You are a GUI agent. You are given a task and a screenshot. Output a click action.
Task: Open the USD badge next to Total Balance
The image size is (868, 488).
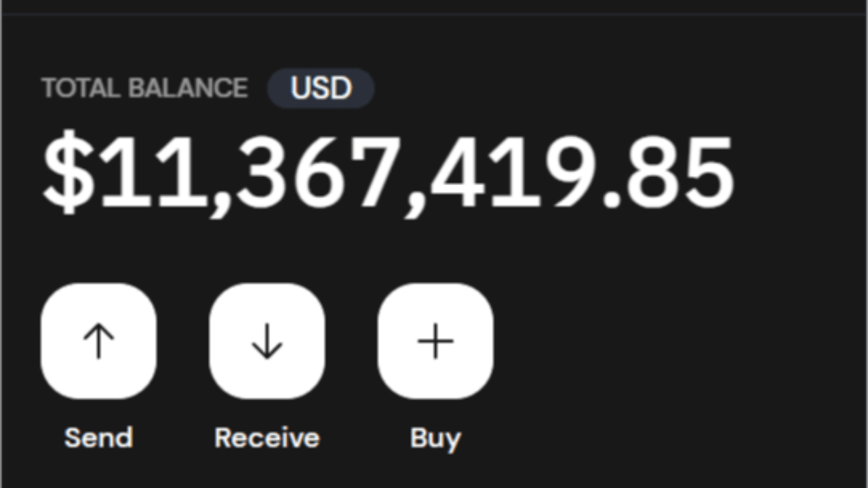[x=321, y=88]
